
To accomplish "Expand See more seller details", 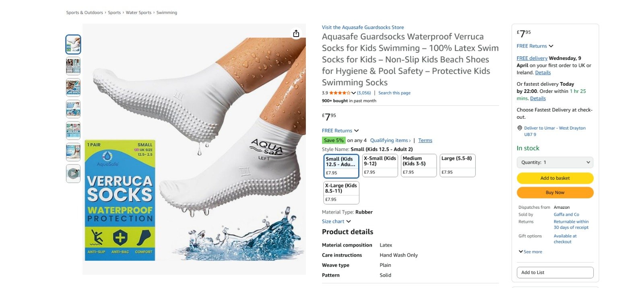I will 530,252.
